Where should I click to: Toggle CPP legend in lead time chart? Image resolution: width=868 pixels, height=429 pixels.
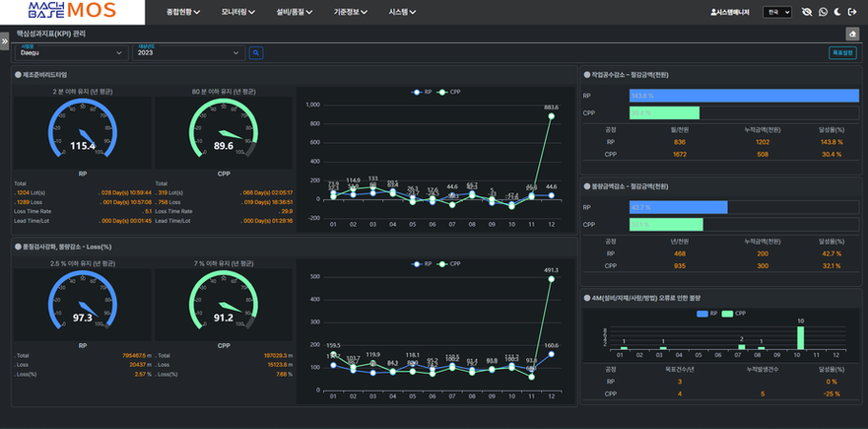click(x=448, y=93)
